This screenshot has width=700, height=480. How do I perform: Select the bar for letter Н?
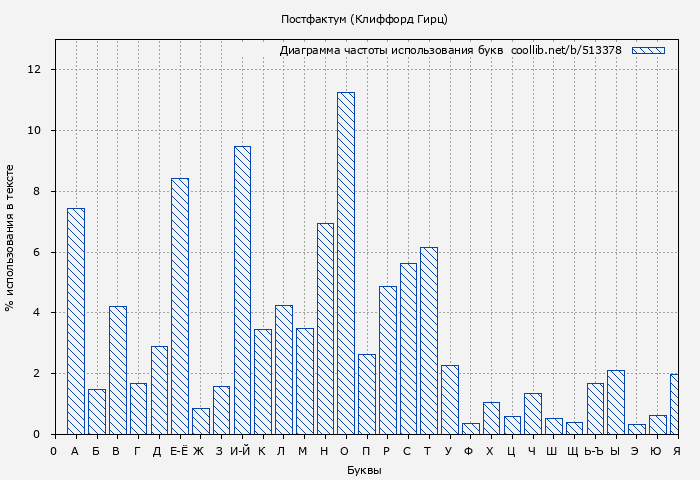[x=325, y=329]
